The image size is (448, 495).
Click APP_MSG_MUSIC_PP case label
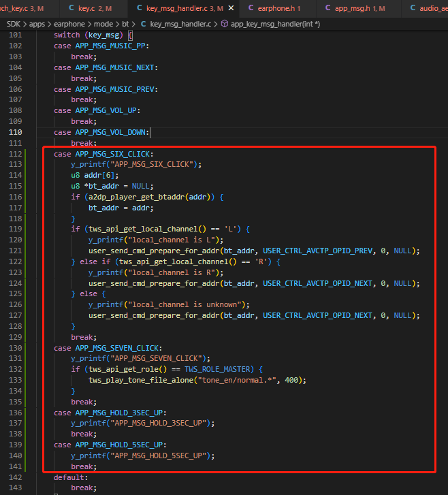tap(110, 46)
